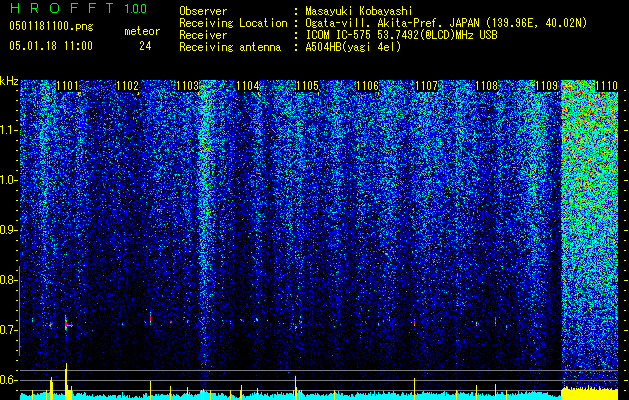Click the HROFFT 1.0.0 title text

78,8
